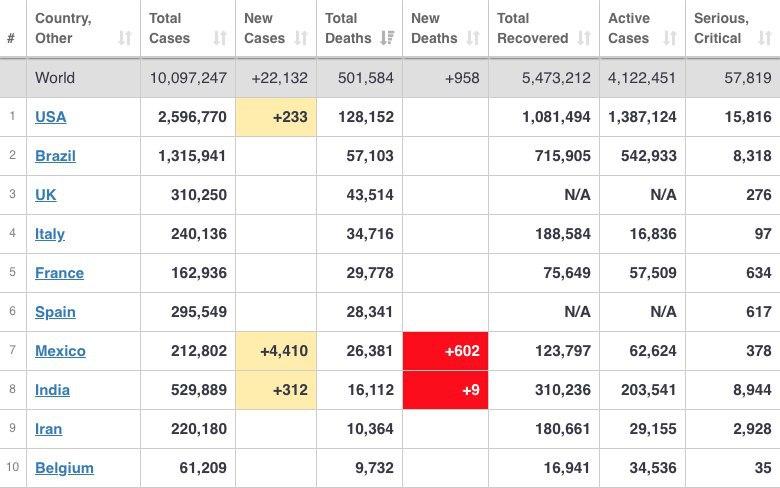Select World recovered 5,473,212
Screen dimensions: 780x488
click(556, 78)
